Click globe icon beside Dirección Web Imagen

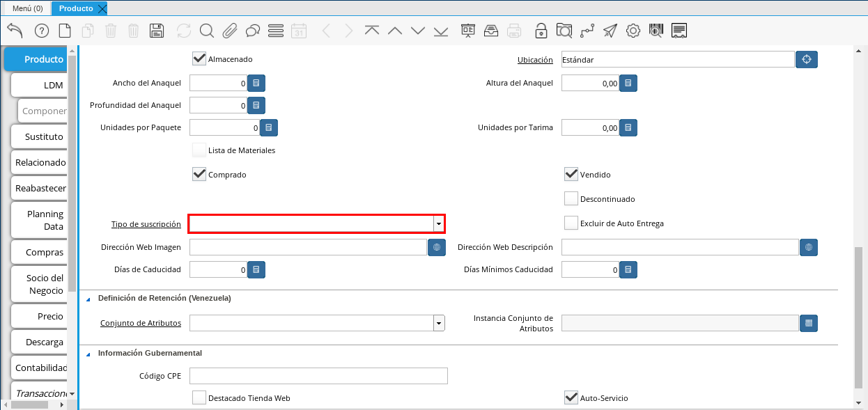click(x=437, y=247)
